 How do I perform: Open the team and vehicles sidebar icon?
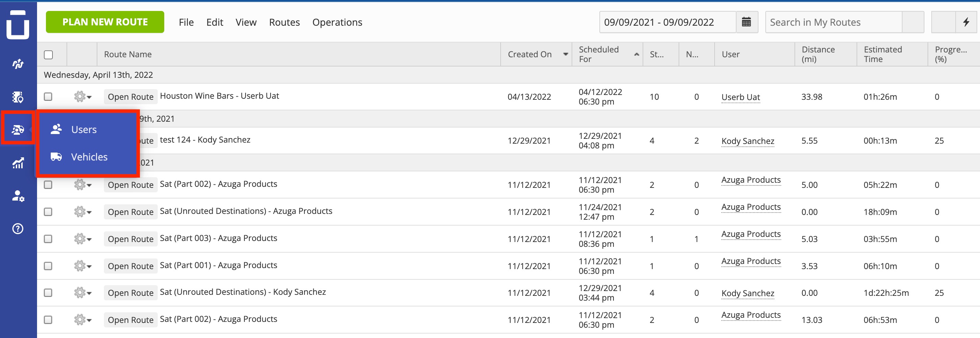point(18,130)
